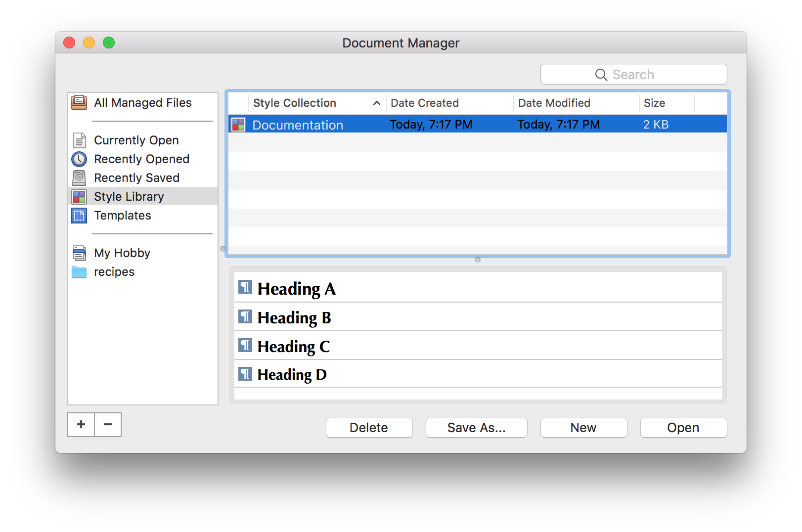The image size is (802, 532).
Task: Click the Documentation style collection icon
Action: click(239, 125)
